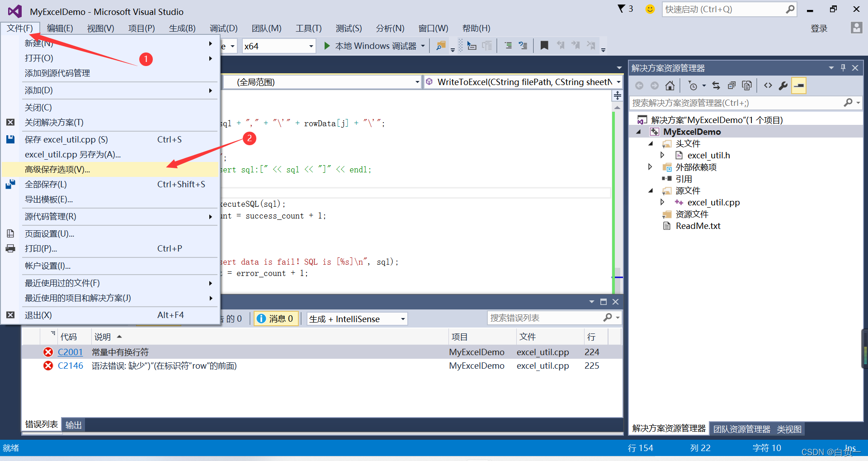Click the display member list toolbar icon

point(472,46)
